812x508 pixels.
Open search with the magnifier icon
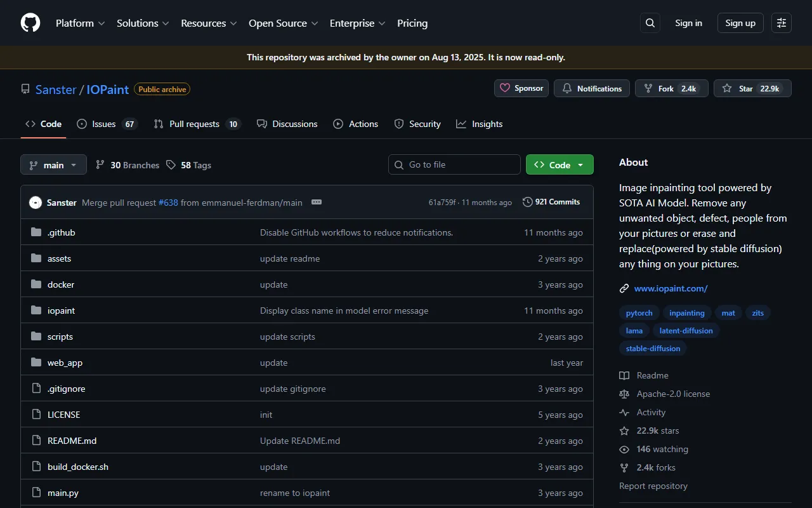(x=650, y=23)
